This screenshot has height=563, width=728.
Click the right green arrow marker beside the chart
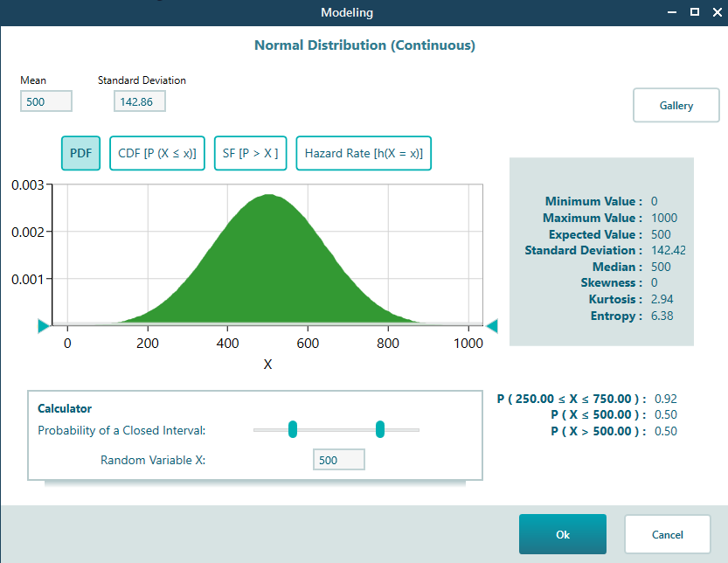click(x=492, y=326)
